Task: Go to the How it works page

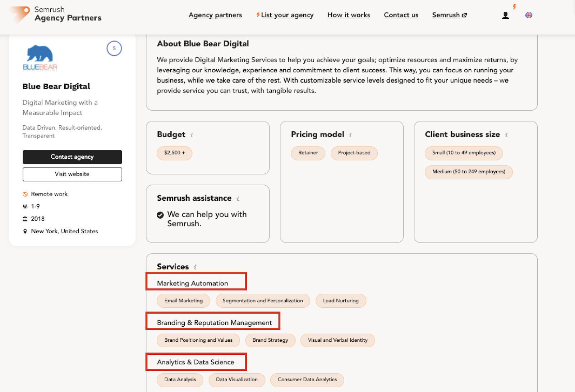Action: point(349,15)
